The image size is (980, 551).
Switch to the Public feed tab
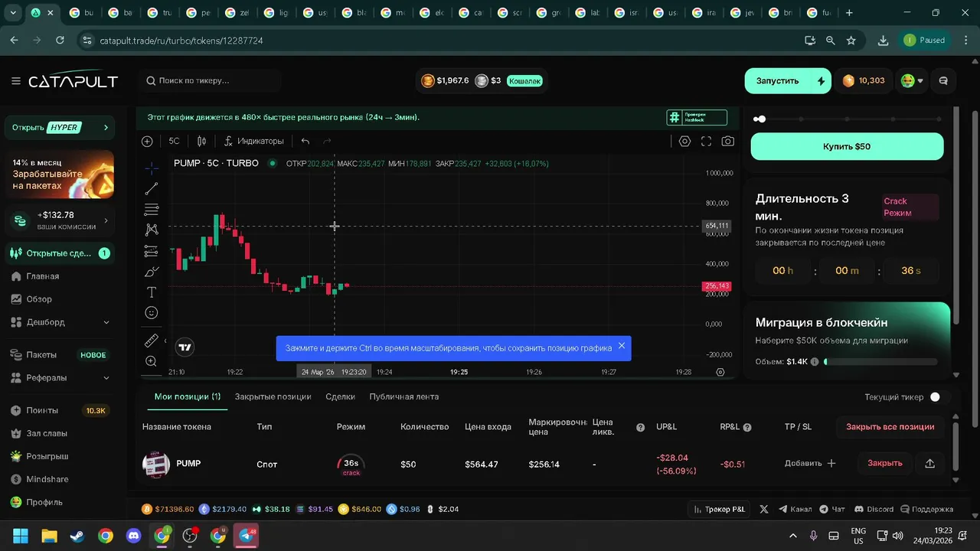coord(403,396)
